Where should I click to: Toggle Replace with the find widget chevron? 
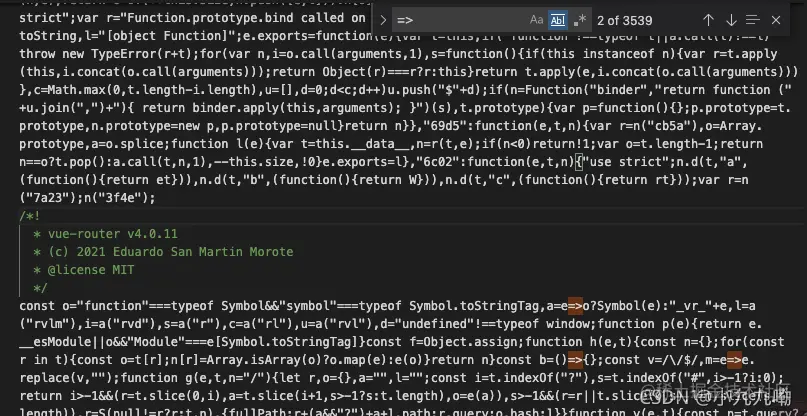click(x=383, y=20)
